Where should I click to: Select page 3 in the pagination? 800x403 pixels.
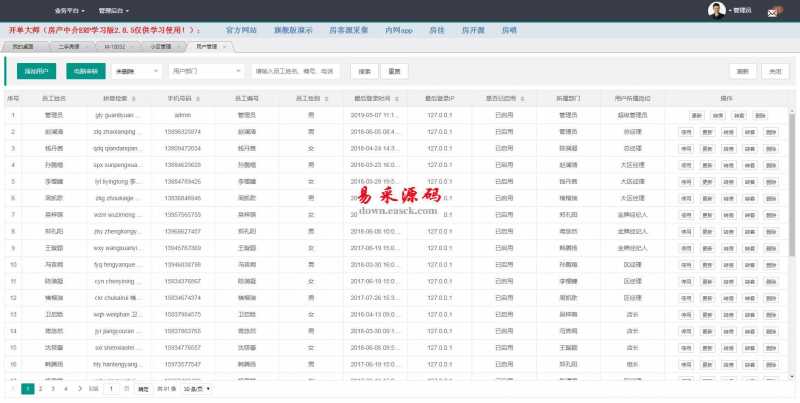tap(54, 388)
